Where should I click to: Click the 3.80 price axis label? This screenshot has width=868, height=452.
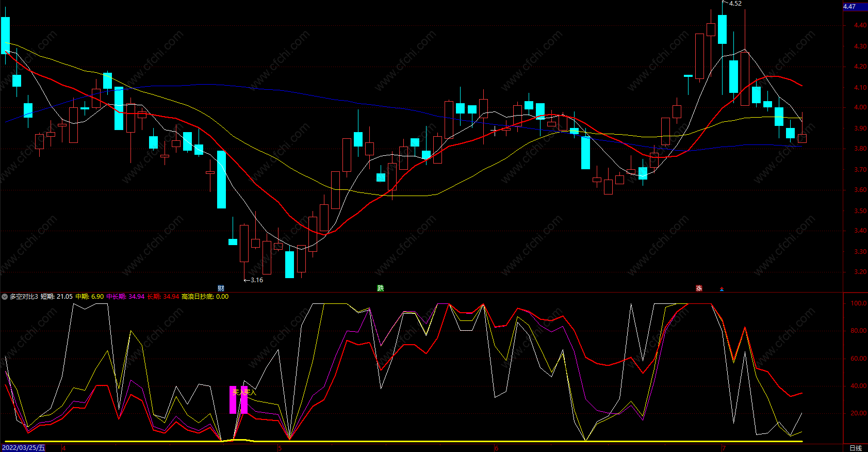pyautogui.click(x=860, y=149)
